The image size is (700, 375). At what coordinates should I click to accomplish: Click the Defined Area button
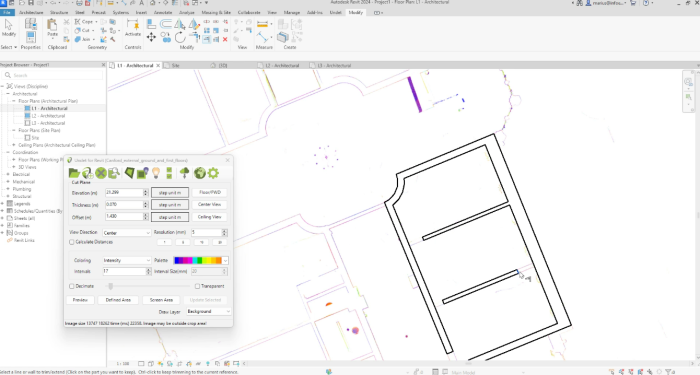[118, 300]
